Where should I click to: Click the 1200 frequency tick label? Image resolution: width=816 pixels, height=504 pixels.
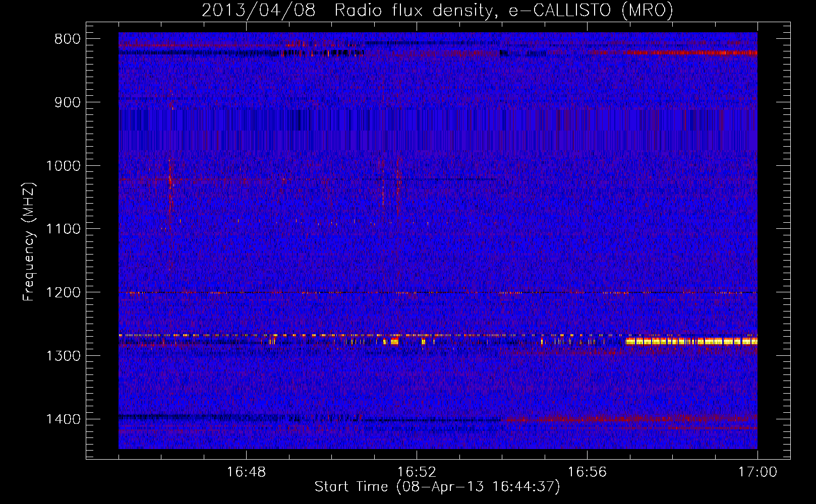[x=63, y=293]
